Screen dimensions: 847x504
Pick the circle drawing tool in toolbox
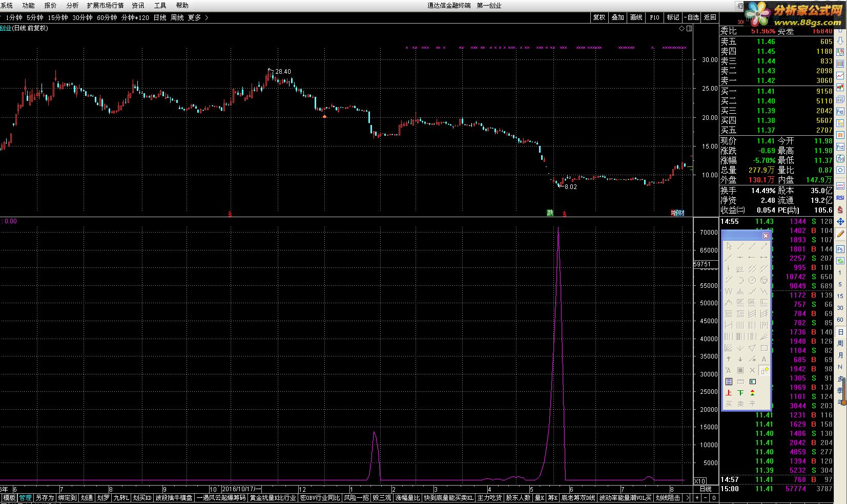point(752,280)
